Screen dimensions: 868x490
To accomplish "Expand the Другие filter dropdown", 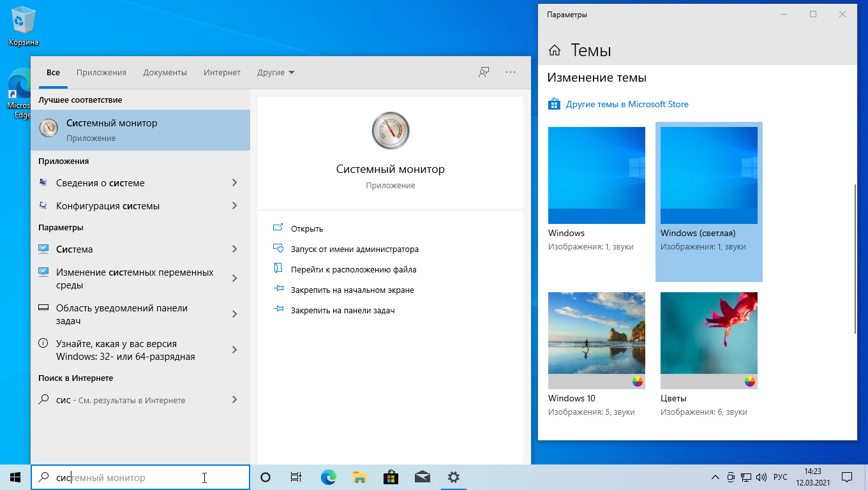I will 276,73.
